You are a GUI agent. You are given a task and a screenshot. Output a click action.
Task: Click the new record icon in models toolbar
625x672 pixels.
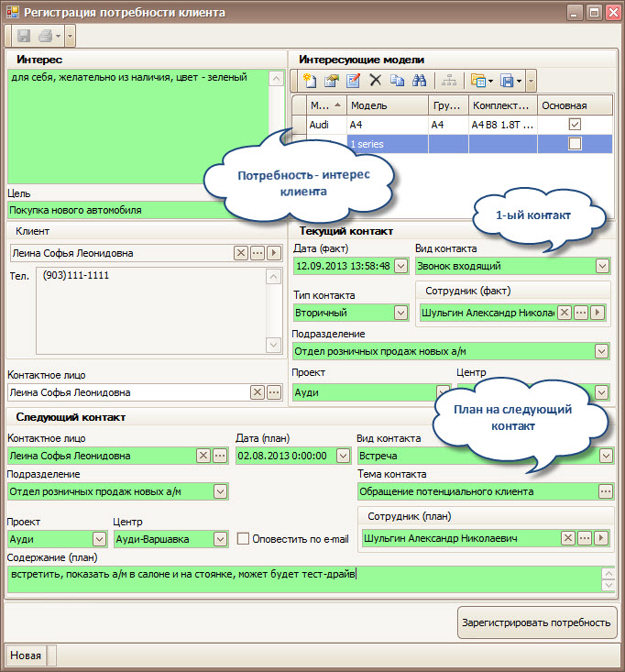309,81
